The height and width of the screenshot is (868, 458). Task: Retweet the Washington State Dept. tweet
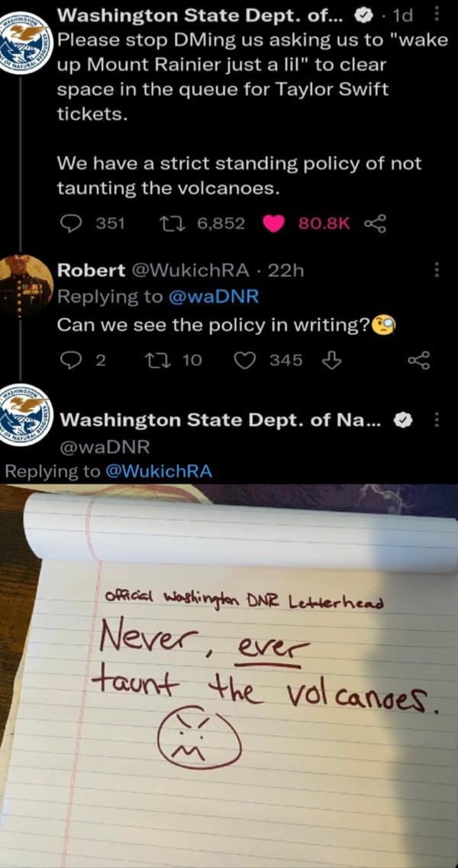pyautogui.click(x=166, y=223)
